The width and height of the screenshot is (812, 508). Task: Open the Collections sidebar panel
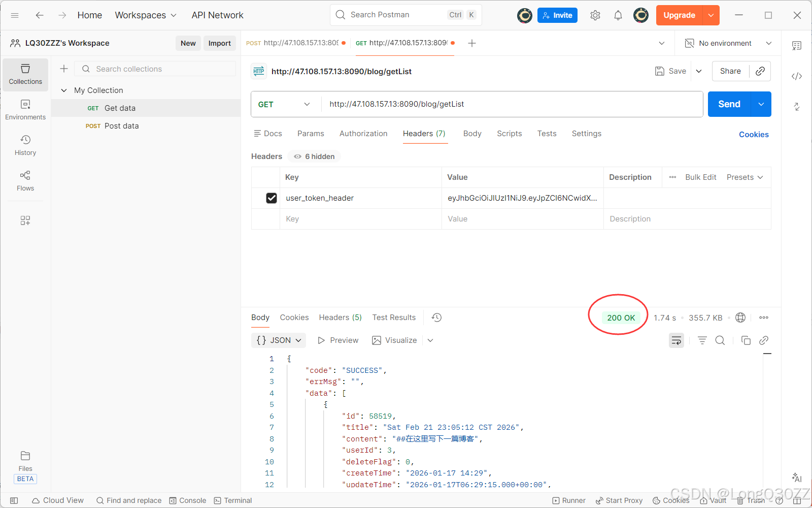[x=25, y=75]
